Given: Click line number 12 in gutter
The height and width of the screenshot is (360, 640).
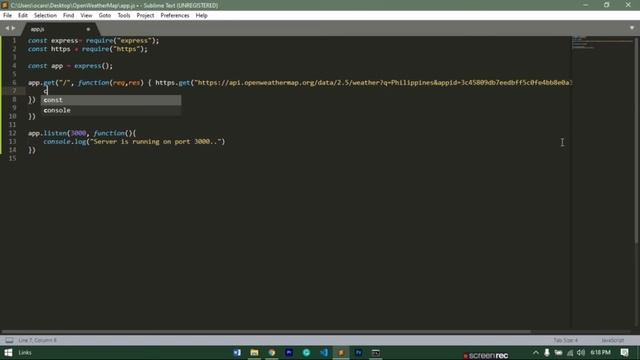Looking at the screenshot, I should click(x=12, y=133).
